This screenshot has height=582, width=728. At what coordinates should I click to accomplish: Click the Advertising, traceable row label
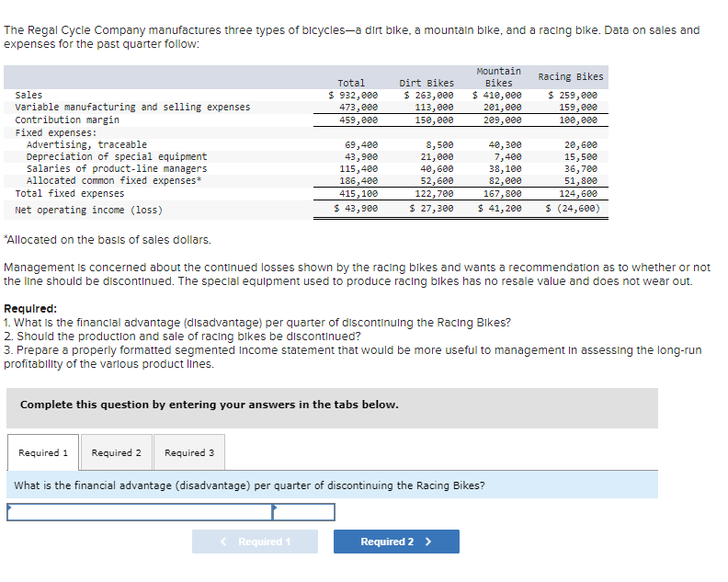coord(86,145)
